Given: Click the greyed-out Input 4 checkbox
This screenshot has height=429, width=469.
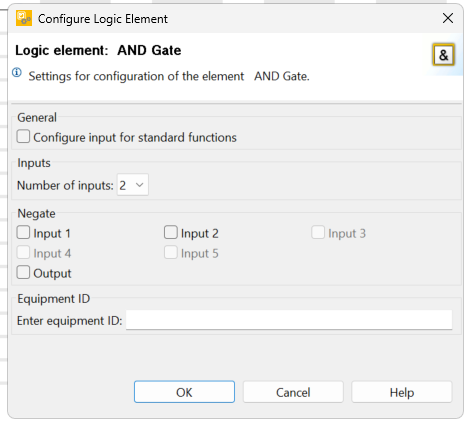Looking at the screenshot, I should pos(23,252).
